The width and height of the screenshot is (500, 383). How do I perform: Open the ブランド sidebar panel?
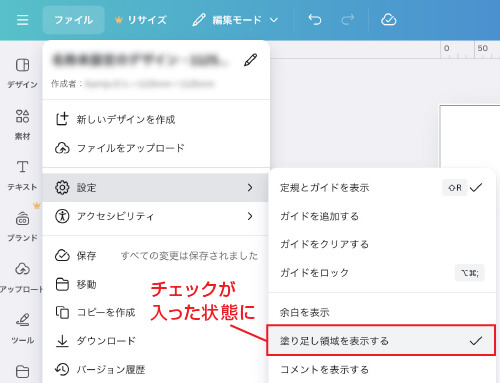[x=22, y=227]
